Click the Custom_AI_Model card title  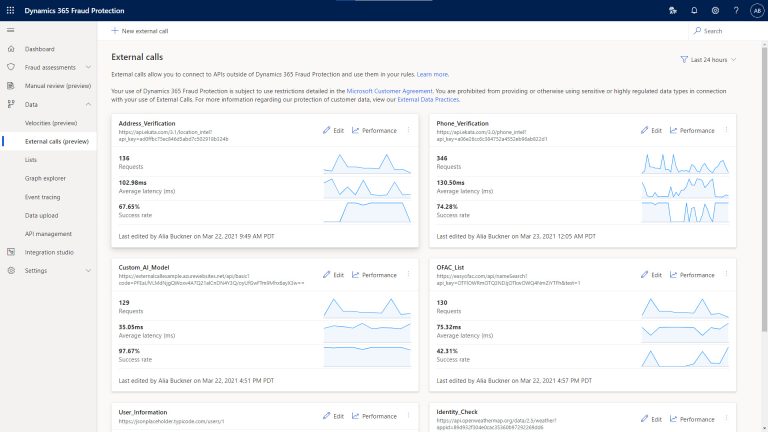[x=144, y=267]
